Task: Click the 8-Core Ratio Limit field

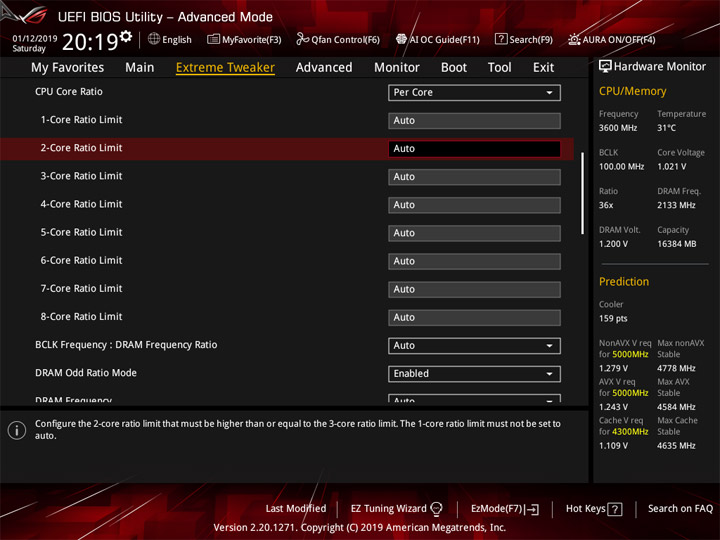Action: point(474,317)
